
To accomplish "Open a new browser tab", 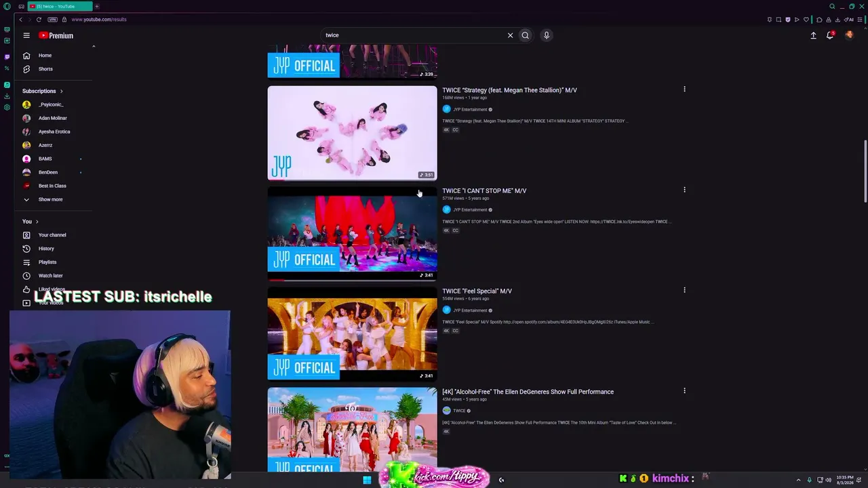I will coord(97,6).
